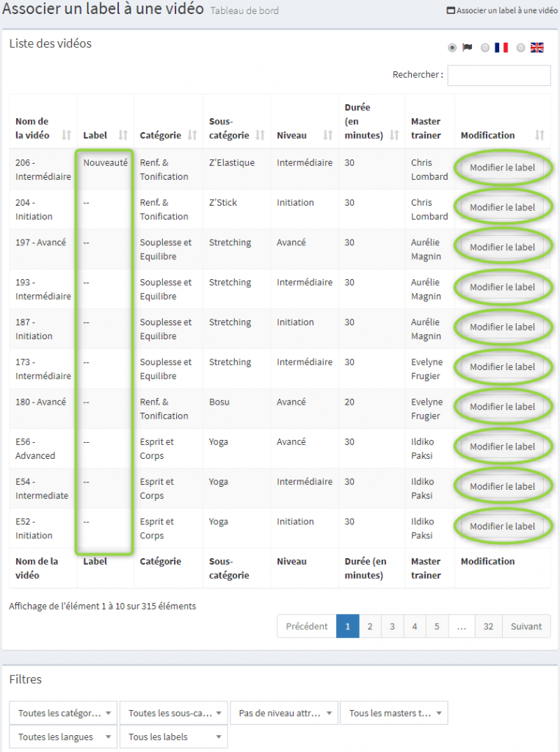Select the black flag language radio button
Viewport: 560px width, 752px height.
452,48
